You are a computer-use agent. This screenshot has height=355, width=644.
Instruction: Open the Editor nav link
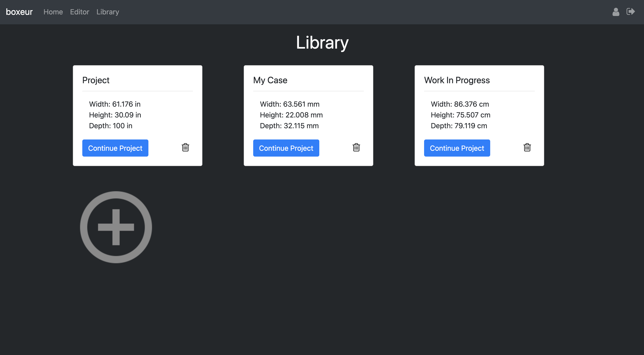click(x=80, y=12)
